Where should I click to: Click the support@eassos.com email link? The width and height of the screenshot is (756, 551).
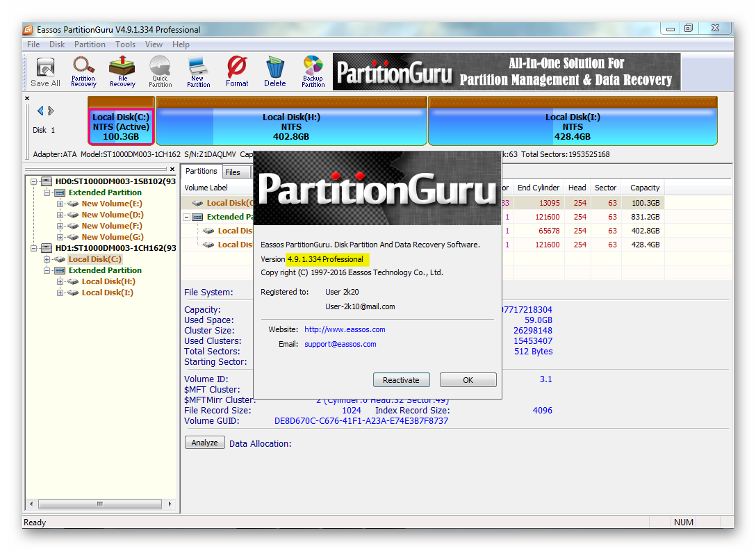(x=340, y=344)
